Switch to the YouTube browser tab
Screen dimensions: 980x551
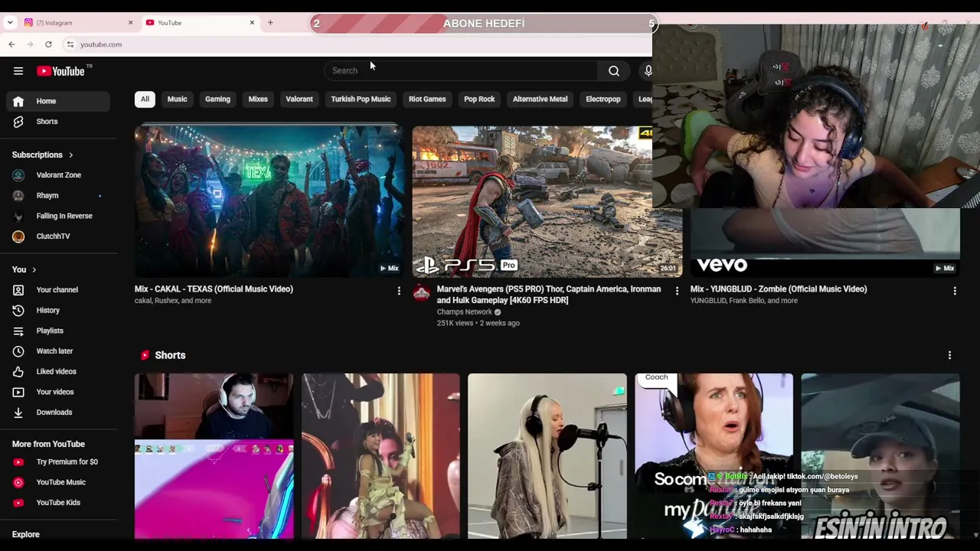(x=199, y=23)
